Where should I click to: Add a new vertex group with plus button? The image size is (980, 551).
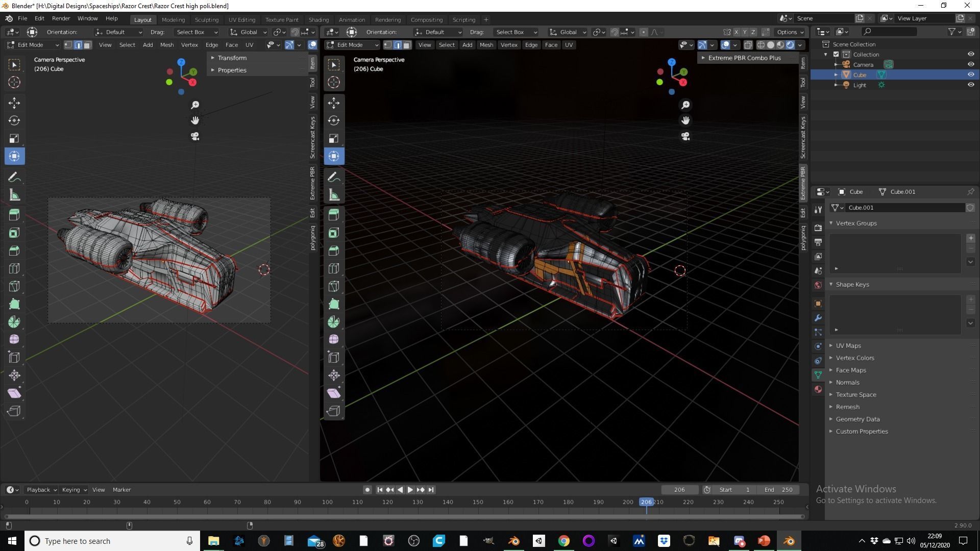pos(971,238)
